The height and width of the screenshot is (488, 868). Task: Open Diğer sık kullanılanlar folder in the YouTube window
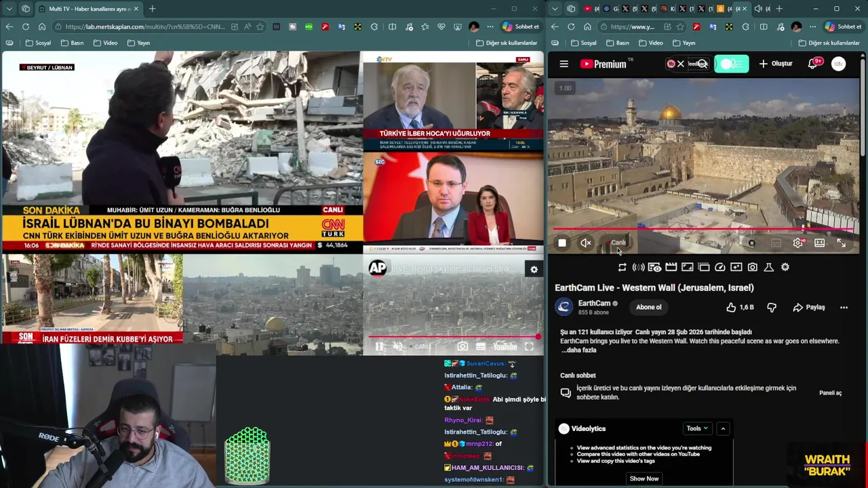click(831, 43)
